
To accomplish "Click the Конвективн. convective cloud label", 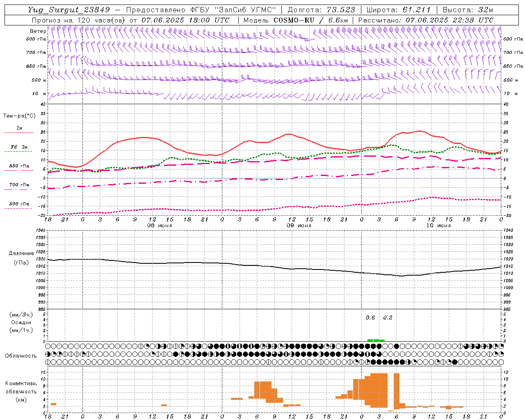I will click(x=21, y=383).
